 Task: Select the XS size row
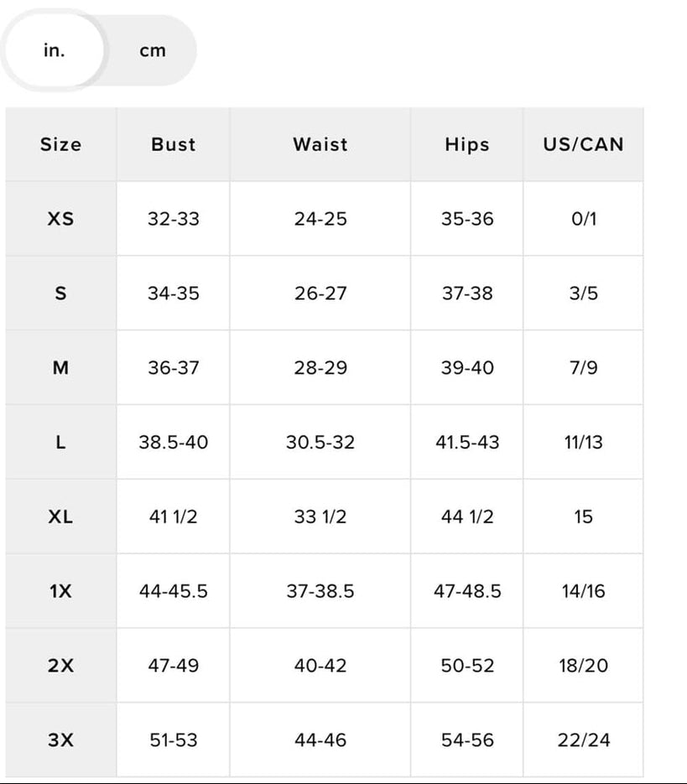coord(60,219)
